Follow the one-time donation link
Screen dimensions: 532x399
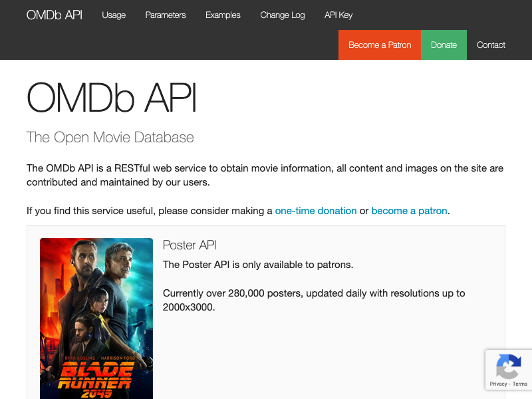pyautogui.click(x=315, y=211)
